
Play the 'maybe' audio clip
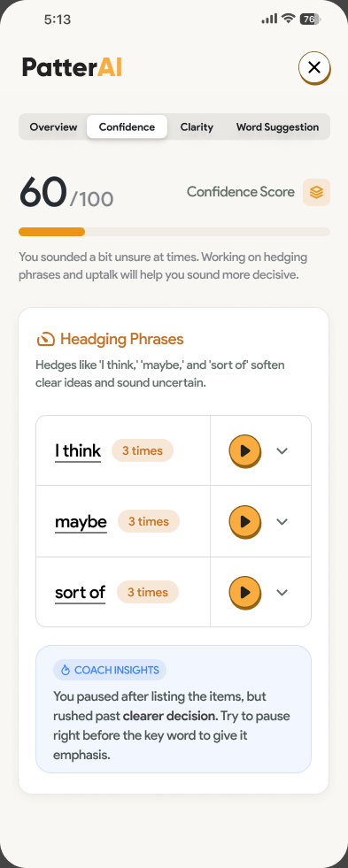(x=245, y=522)
